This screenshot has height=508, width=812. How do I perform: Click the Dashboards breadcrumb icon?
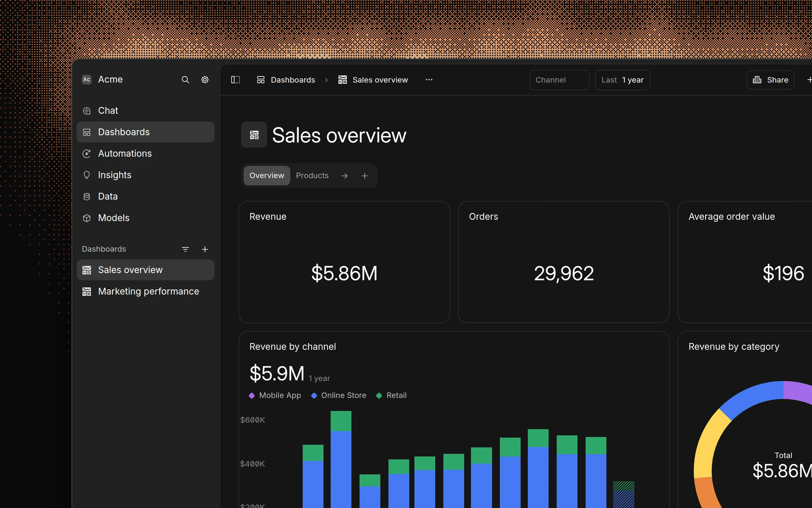tap(261, 80)
